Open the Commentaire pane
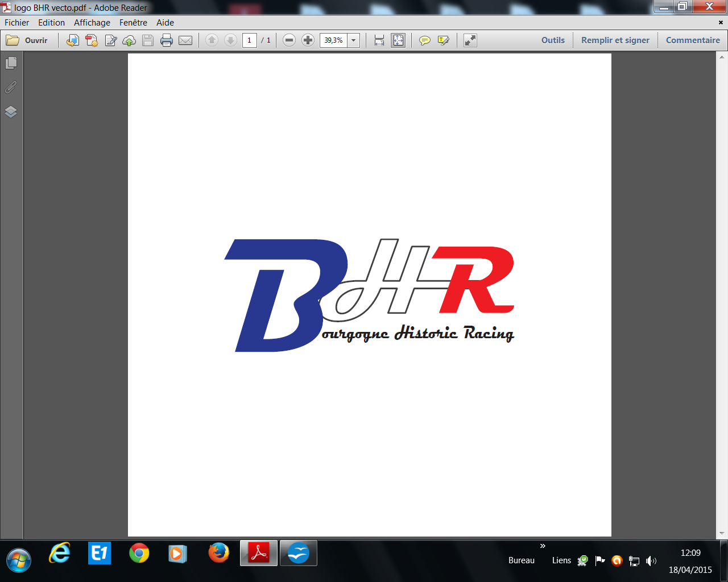This screenshot has width=728, height=582. (693, 40)
